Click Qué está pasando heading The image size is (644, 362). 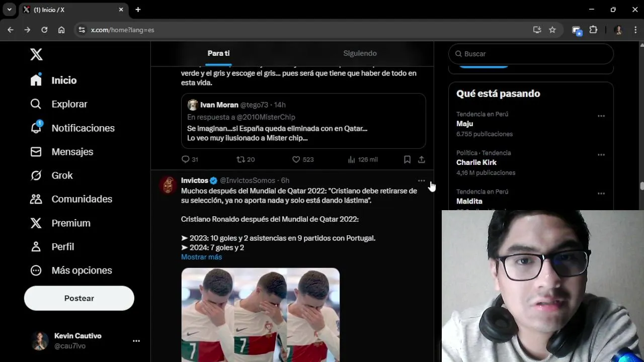[498, 94]
